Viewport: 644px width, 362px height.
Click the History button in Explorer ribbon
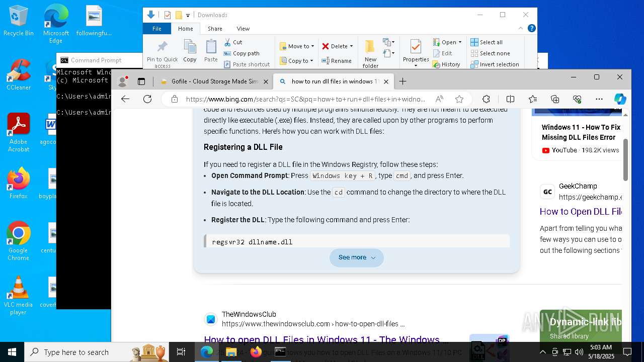point(446,64)
